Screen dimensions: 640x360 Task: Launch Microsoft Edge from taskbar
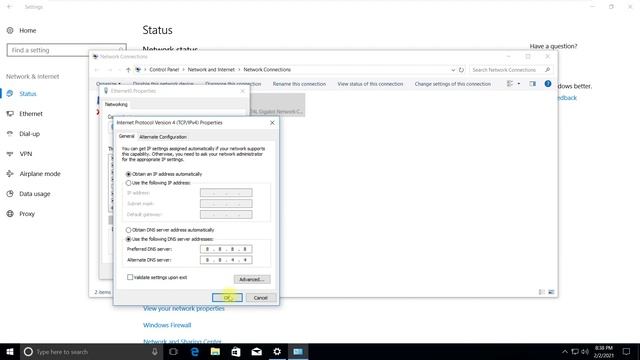(x=195, y=352)
